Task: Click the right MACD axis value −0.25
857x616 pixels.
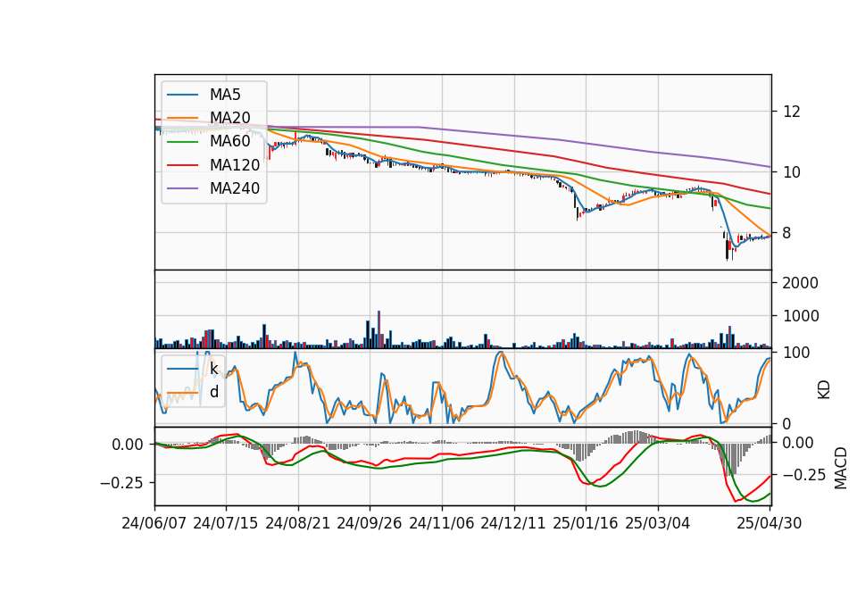Action: pos(804,475)
